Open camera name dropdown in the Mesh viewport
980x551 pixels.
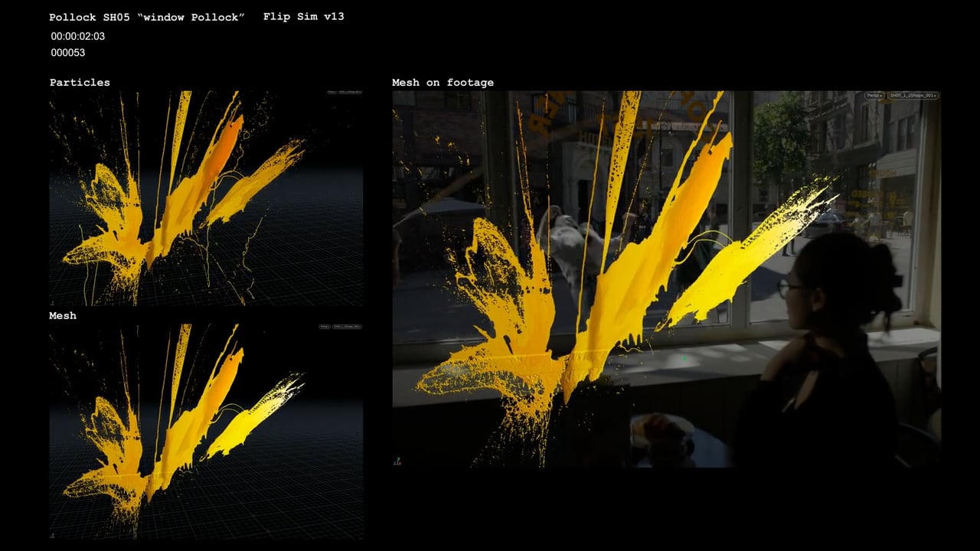click(x=347, y=327)
